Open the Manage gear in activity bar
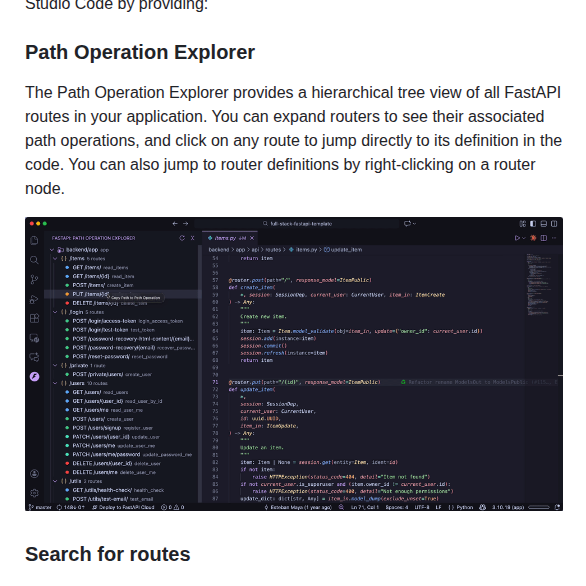586x586 pixels. click(34, 493)
